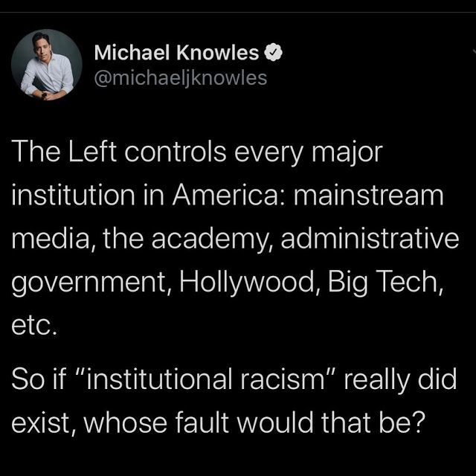This screenshot has height=476, width=476.
Task: Click the quoted phrase 'institutional racism'
Action: click(x=205, y=379)
